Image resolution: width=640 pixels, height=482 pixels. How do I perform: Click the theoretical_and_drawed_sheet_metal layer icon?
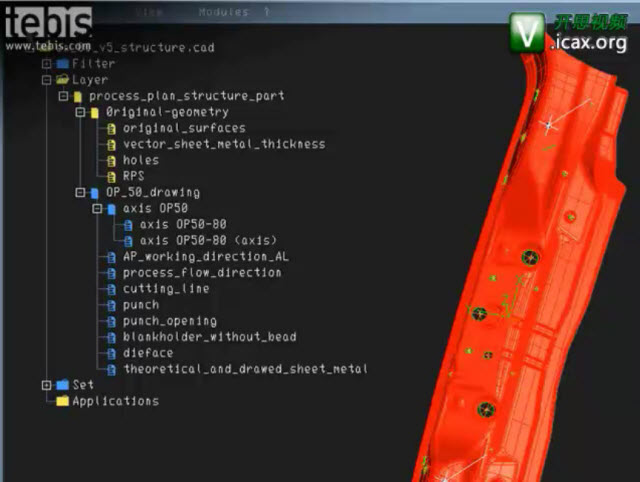(x=111, y=369)
